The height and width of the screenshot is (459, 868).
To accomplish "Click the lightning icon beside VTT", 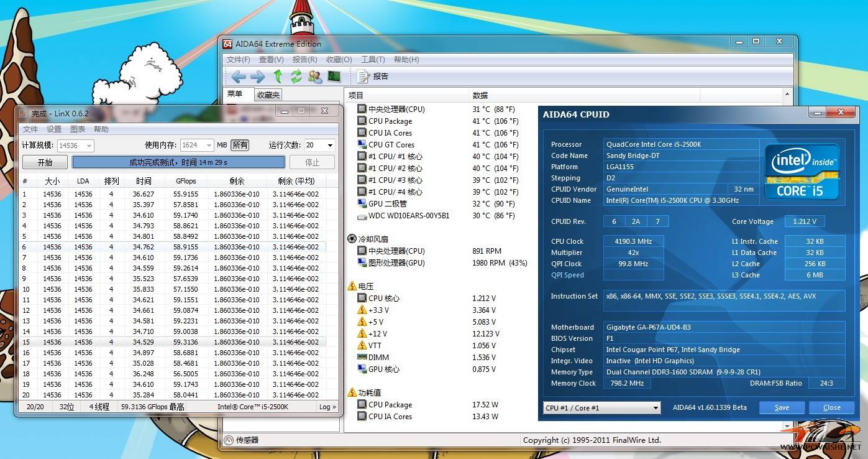I will click(x=362, y=346).
